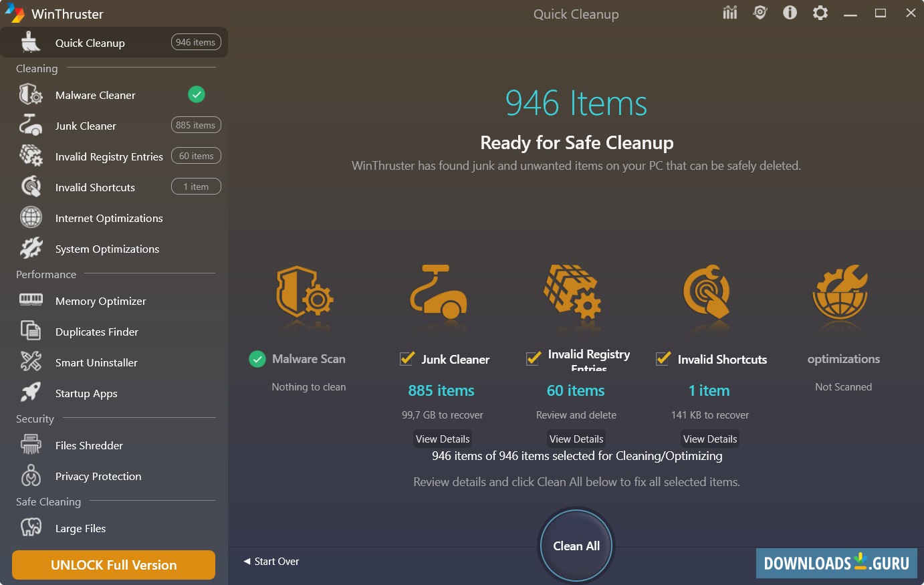Close the WinThruster window

(x=911, y=13)
